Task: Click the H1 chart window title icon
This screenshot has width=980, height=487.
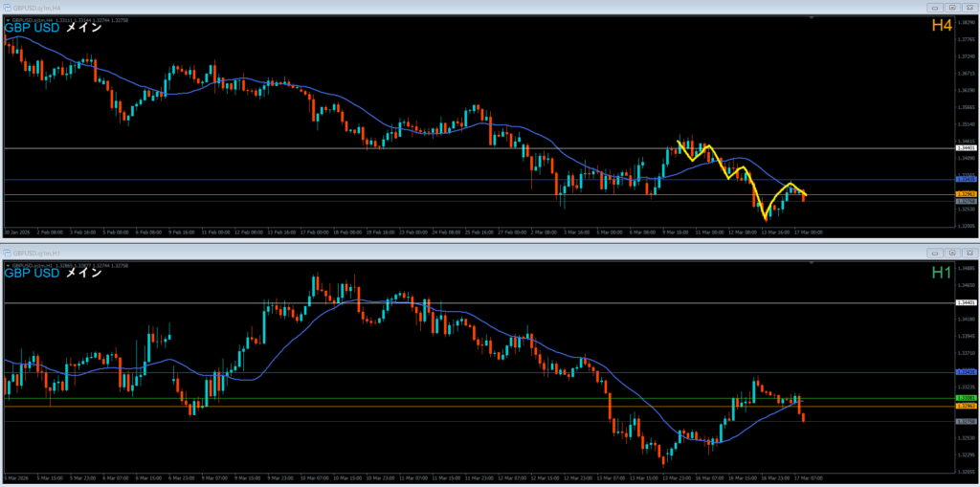Action: click(8, 253)
